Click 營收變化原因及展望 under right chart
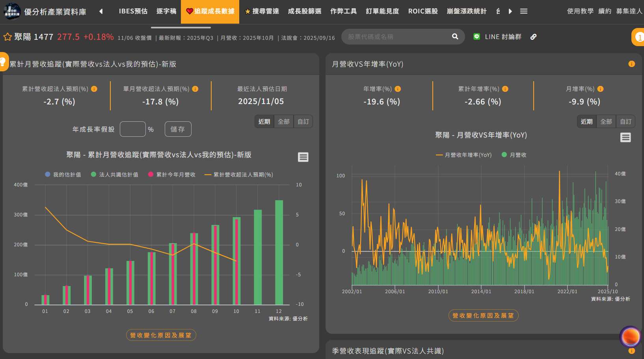The width and height of the screenshot is (644, 359). pos(483,316)
